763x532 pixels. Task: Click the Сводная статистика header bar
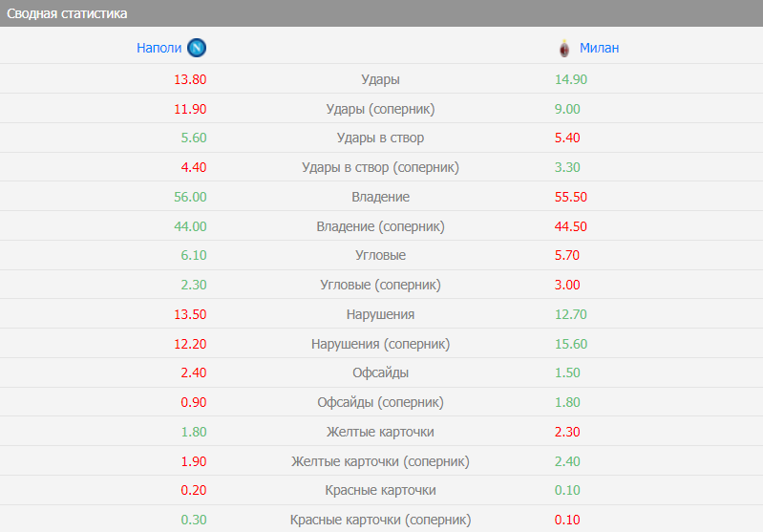[381, 14]
